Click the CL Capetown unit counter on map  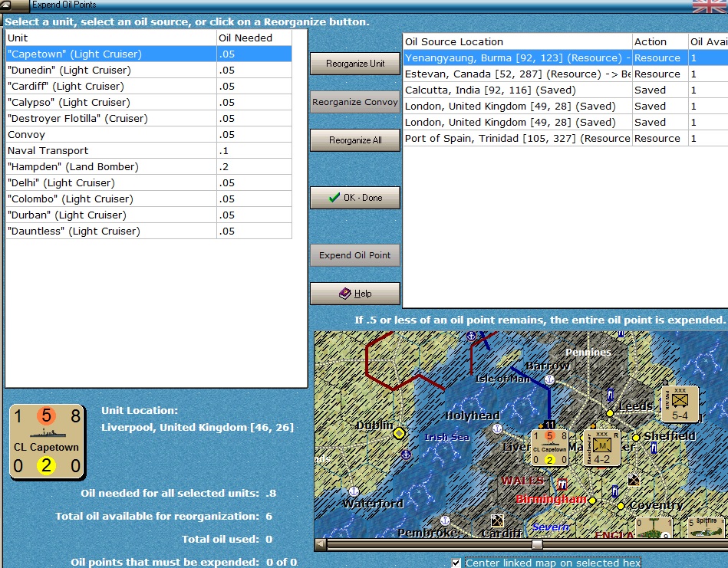point(550,448)
